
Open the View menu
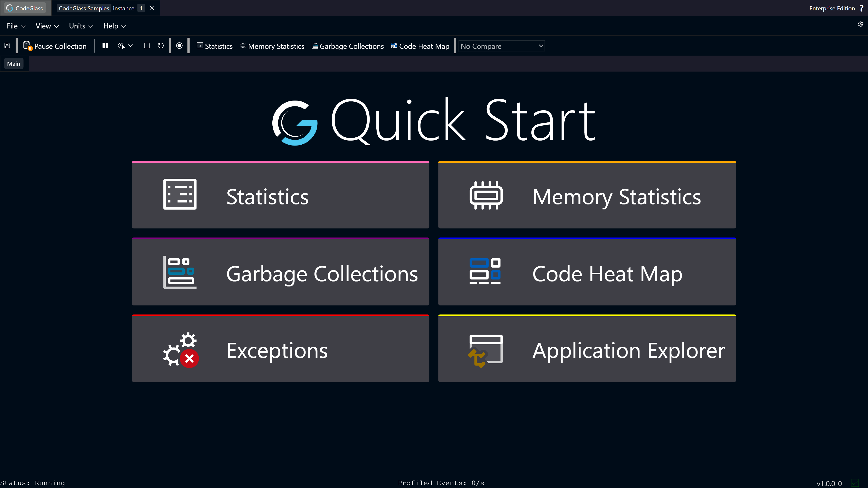(47, 26)
